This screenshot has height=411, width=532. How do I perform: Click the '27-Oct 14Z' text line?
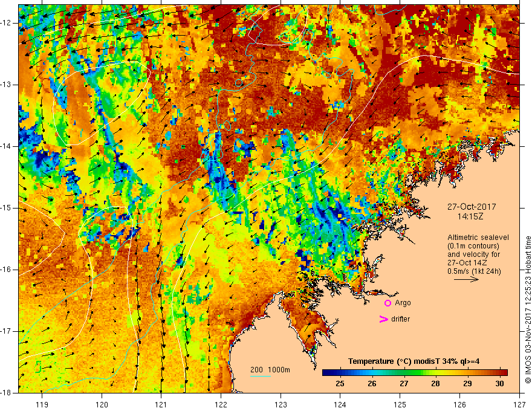pos(467,263)
